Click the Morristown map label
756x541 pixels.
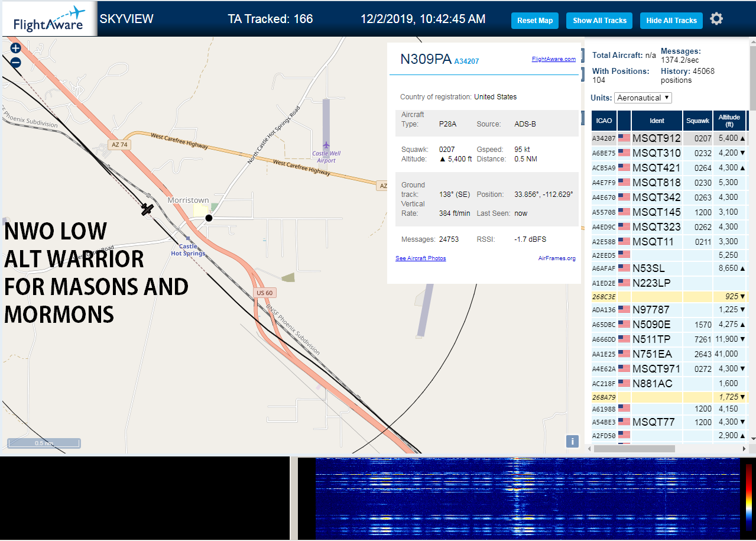[188, 200]
